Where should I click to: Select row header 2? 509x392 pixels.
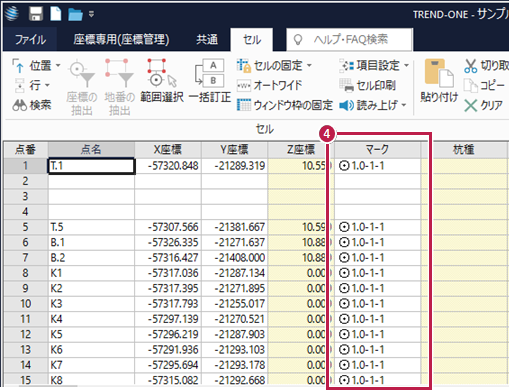pos(26,181)
